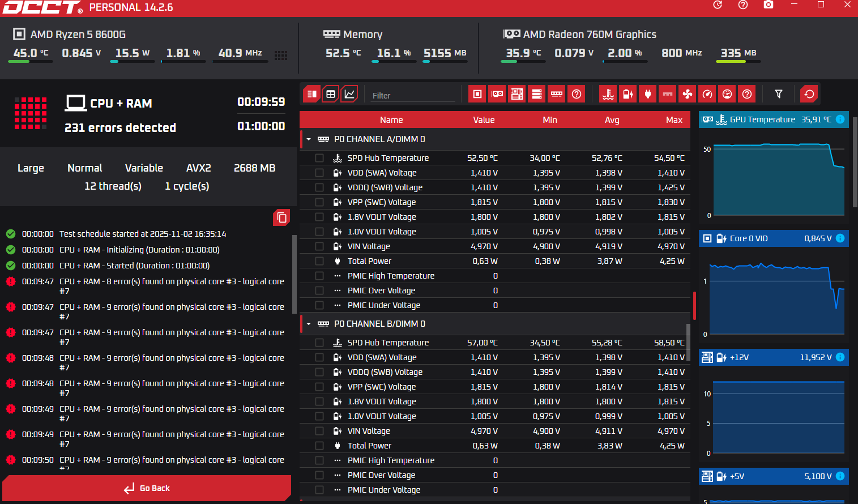
Task: Collapse the P0 CHANNEL B/DIMM 0 group
Action: (309, 324)
